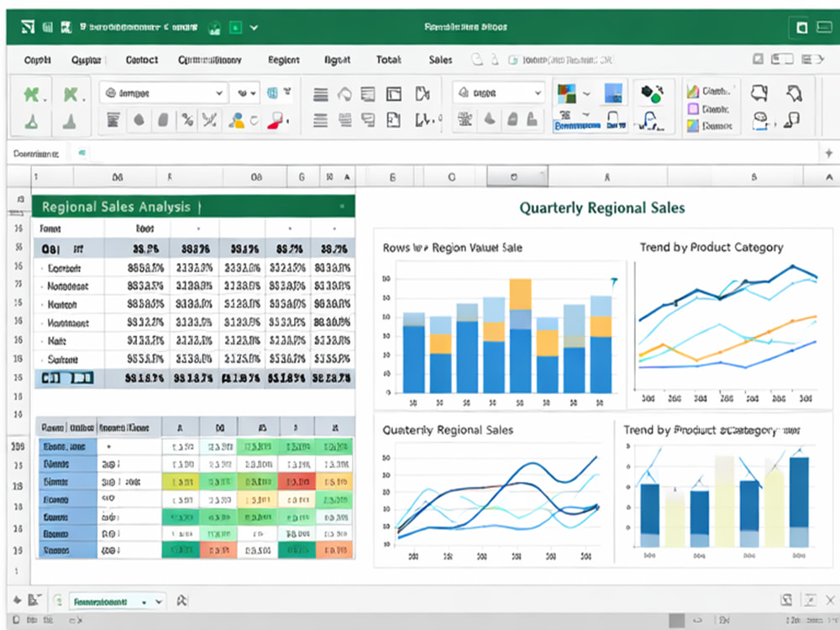Click the small icon on Regional Sales Analysis banner

342,207
